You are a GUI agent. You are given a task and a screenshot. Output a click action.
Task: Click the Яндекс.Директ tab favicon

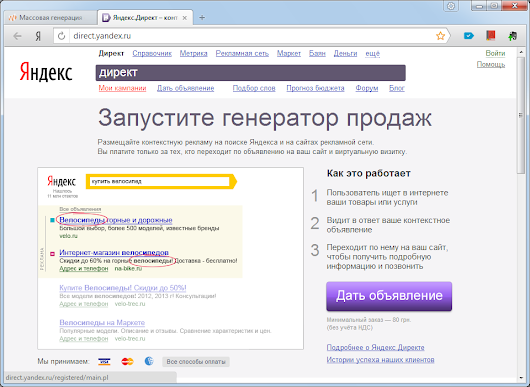click(x=106, y=18)
